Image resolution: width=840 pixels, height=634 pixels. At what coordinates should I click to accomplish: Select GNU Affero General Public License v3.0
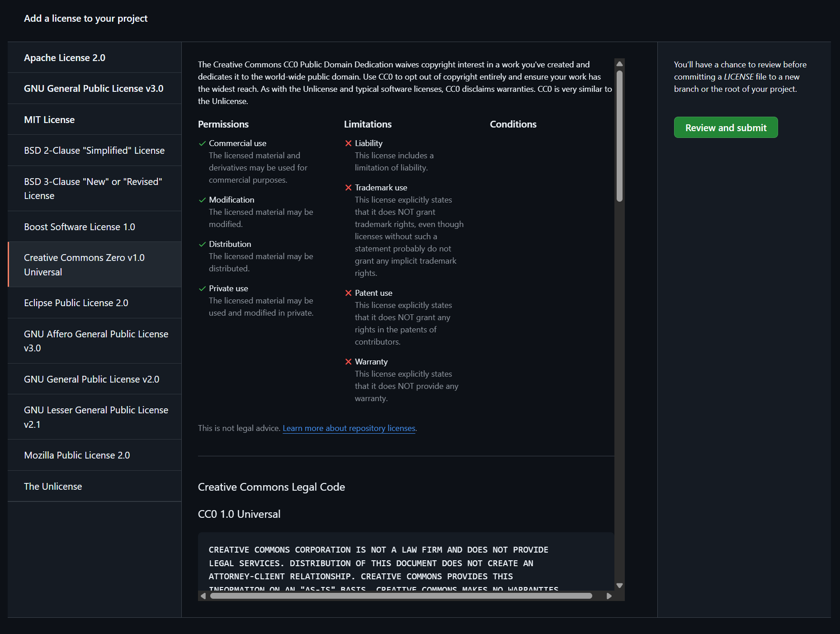pyautogui.click(x=94, y=341)
